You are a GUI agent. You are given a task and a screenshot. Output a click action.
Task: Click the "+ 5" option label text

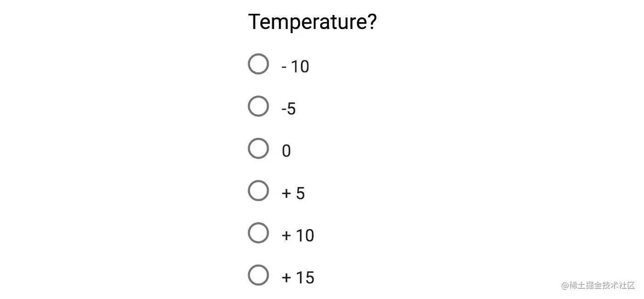tap(293, 194)
